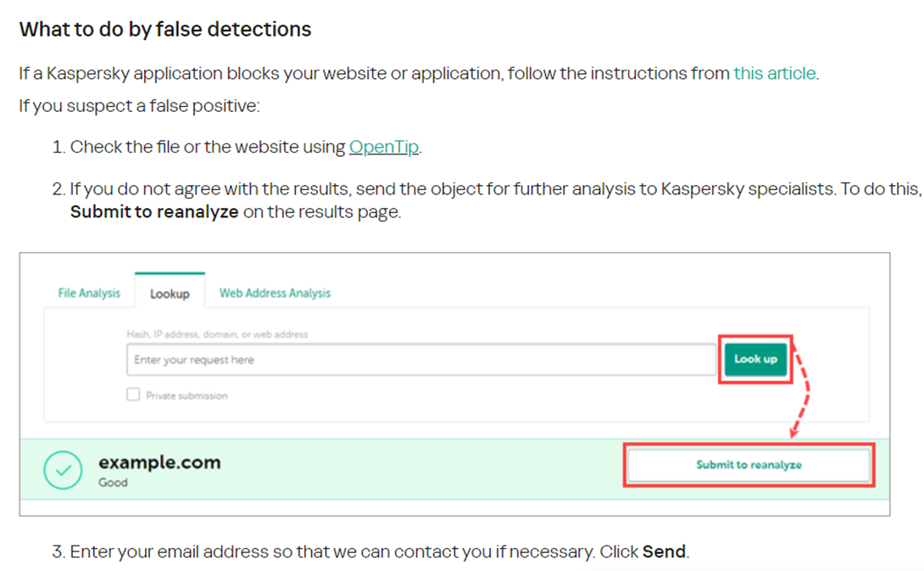Image resolution: width=924 pixels, height=571 pixels.
Task: Click the bold 'Submit to reanalyze' text in step 2
Action: pos(154,212)
